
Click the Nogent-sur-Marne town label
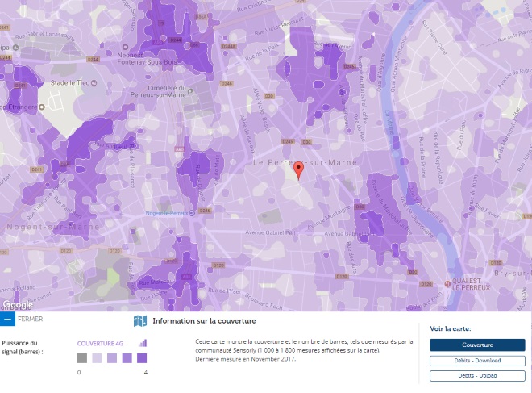(53, 227)
